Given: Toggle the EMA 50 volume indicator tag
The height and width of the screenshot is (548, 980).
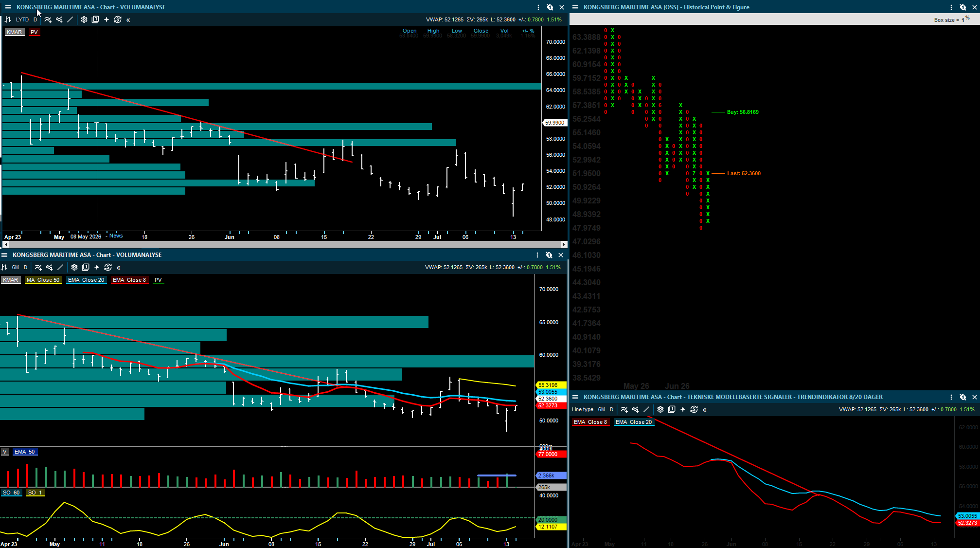Looking at the screenshot, I should [25, 452].
